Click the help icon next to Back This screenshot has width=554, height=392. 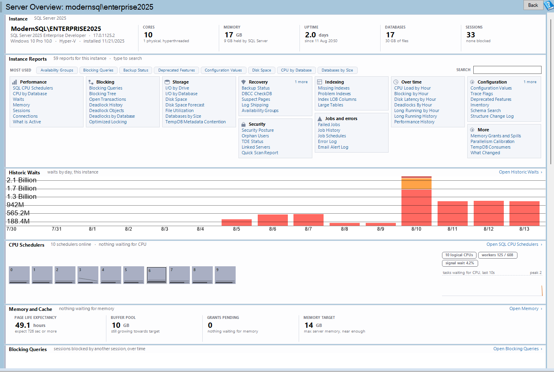tap(549, 5)
